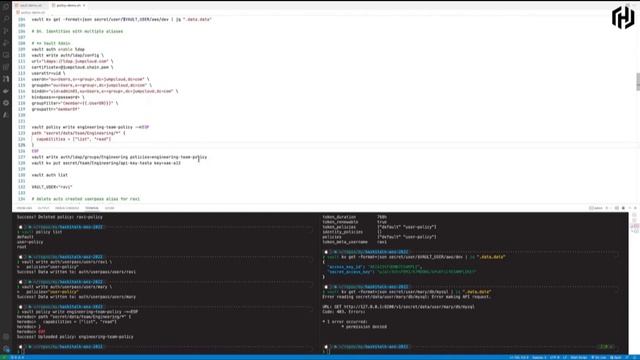
Task: Switch to the PROBLEMS panel tab
Action: coord(24,208)
